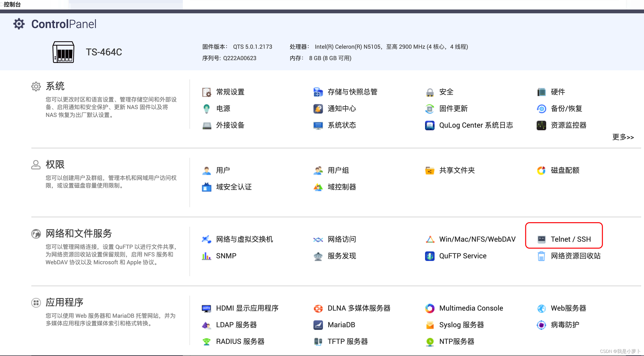Screen dimensions: 644x356
Task: Open the General Settings (常规设置) icon
Action: pos(207,92)
